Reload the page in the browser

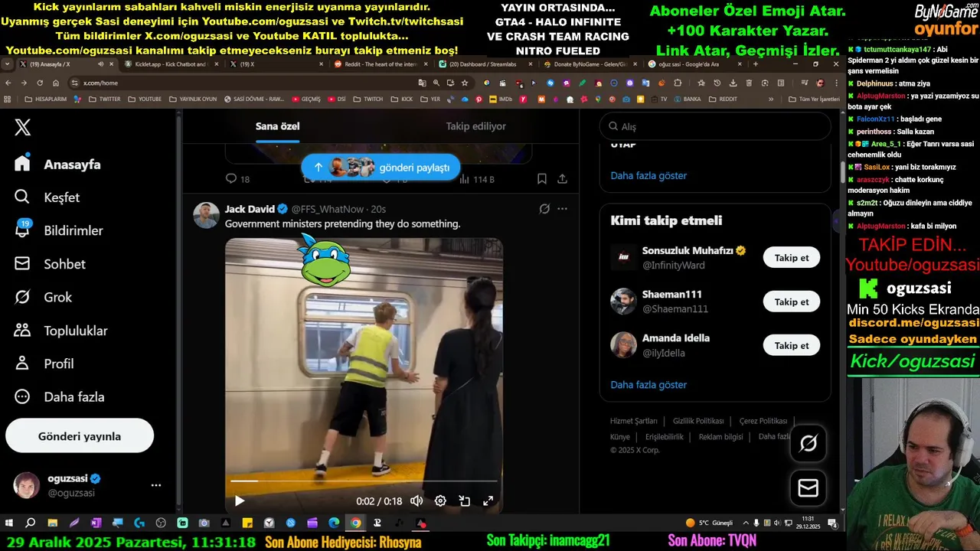(x=40, y=83)
